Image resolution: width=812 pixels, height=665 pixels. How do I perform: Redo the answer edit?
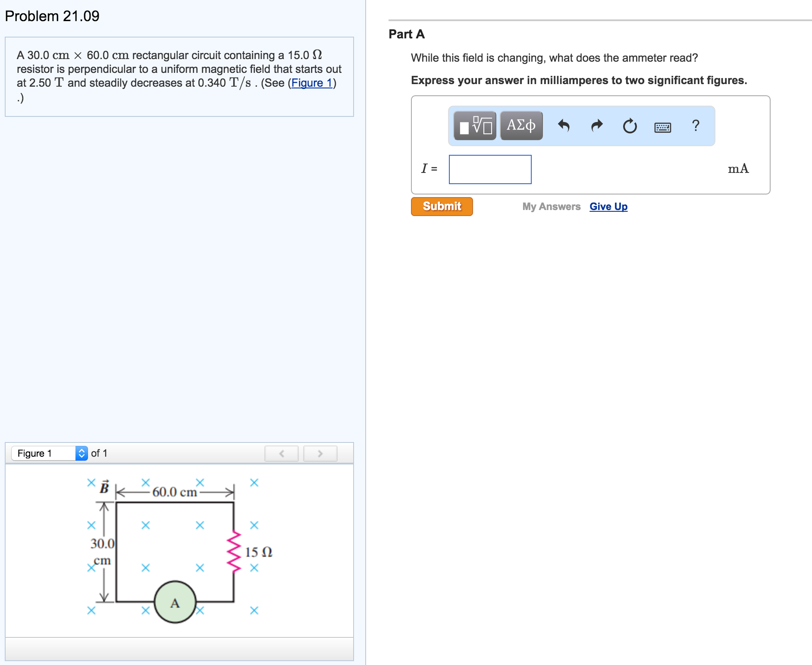597,125
